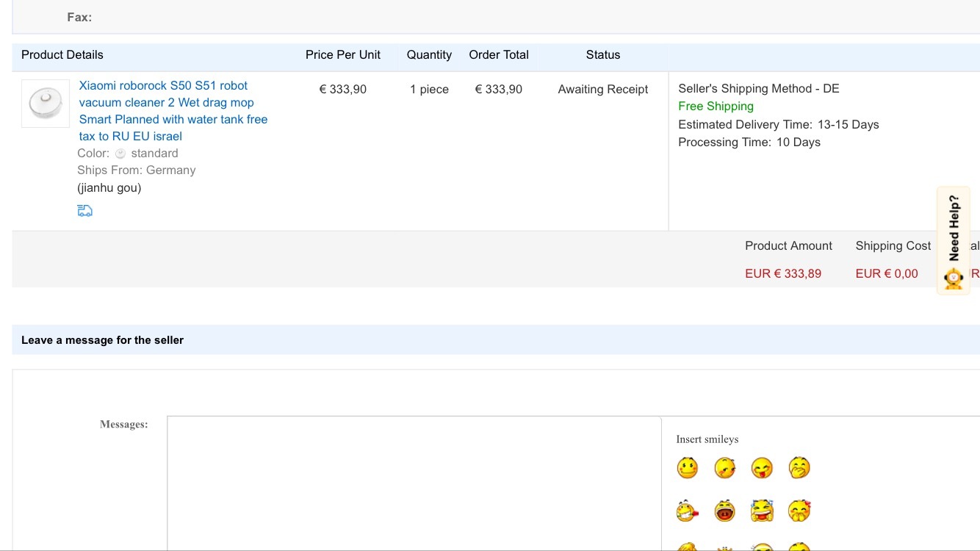
Task: Insert the shy smiley with red bow
Action: 799,511
